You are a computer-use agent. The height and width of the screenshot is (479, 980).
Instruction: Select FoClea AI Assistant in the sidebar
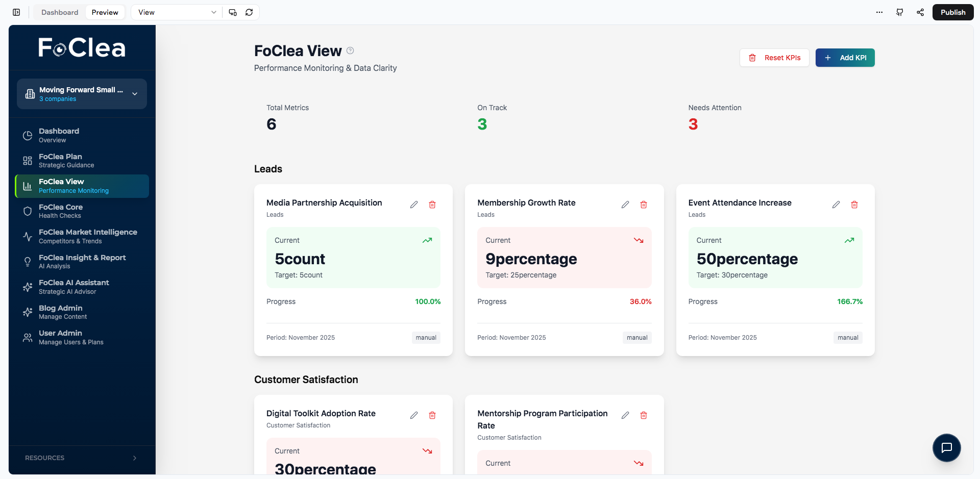pos(73,287)
